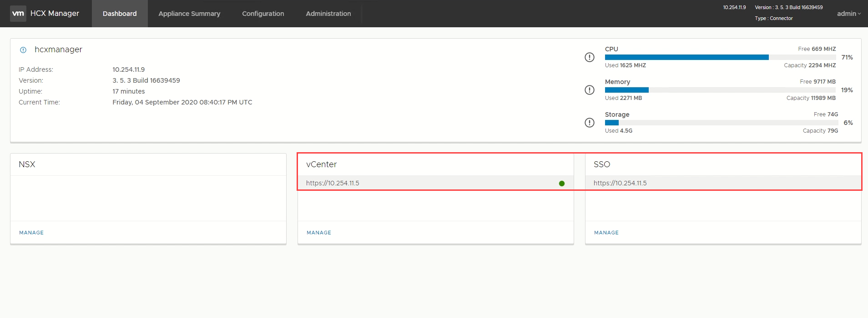This screenshot has width=868, height=318.
Task: Click the Memory alert icon
Action: (x=590, y=90)
